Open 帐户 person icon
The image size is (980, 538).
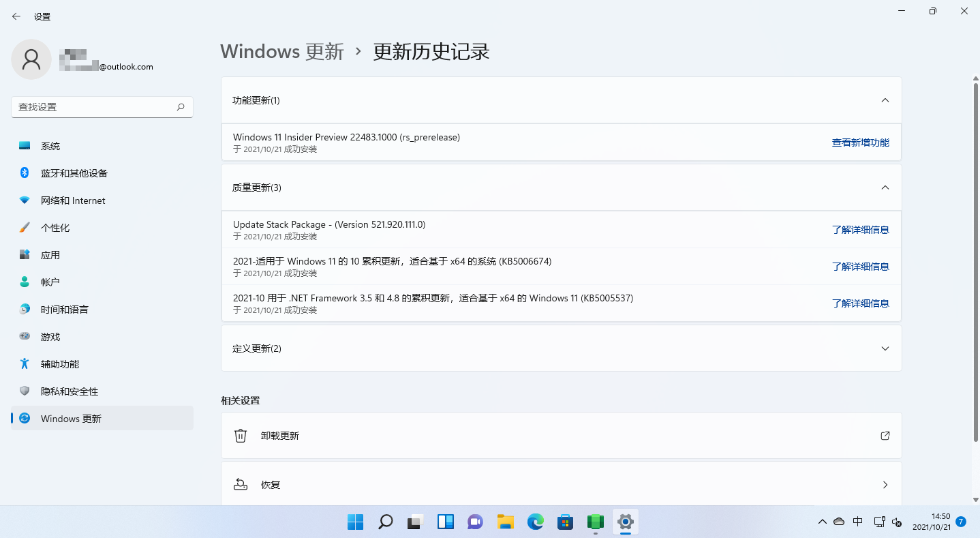25,282
